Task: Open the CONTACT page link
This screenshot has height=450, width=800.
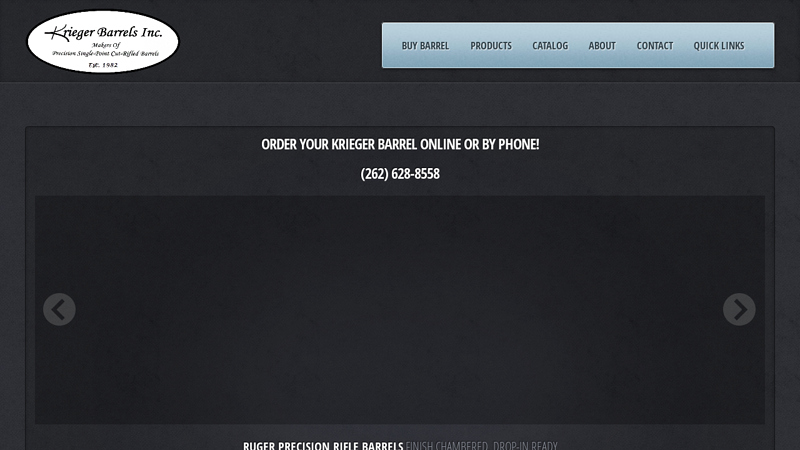Action: (655, 45)
